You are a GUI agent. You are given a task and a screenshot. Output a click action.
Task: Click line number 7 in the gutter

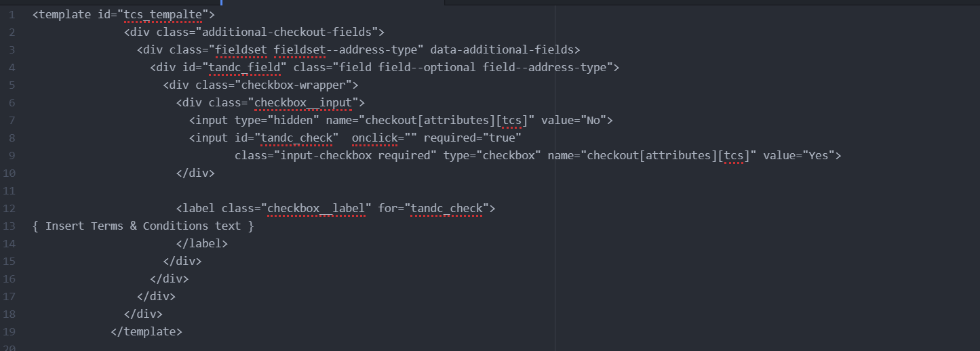12,120
